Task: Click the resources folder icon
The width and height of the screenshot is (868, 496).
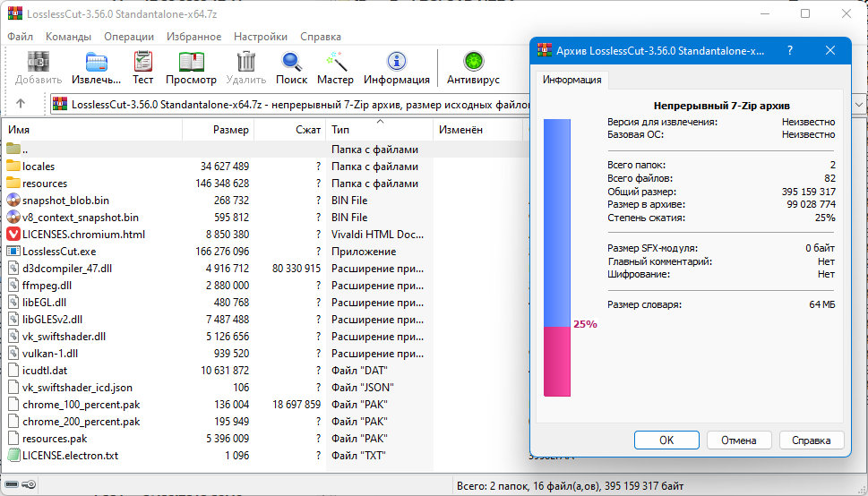Action: (x=13, y=184)
